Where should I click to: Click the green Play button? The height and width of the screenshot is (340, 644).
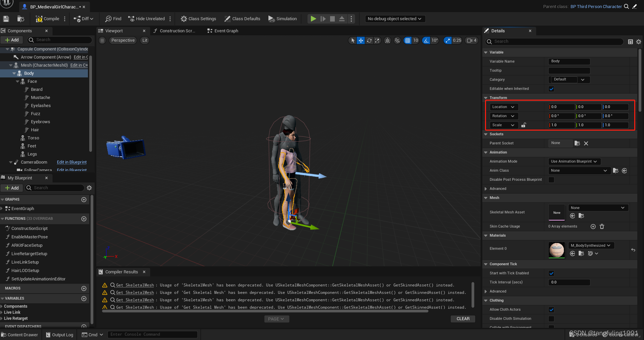click(x=313, y=19)
